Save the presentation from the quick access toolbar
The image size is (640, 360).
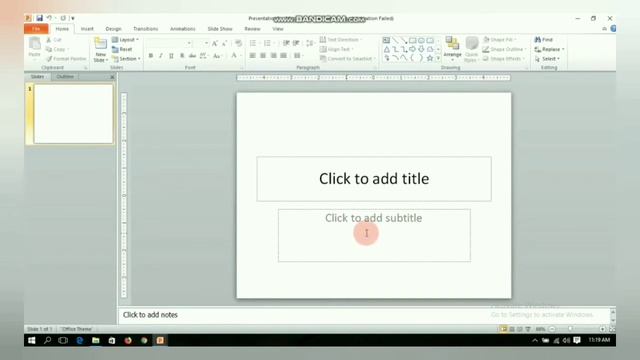tap(40, 18)
